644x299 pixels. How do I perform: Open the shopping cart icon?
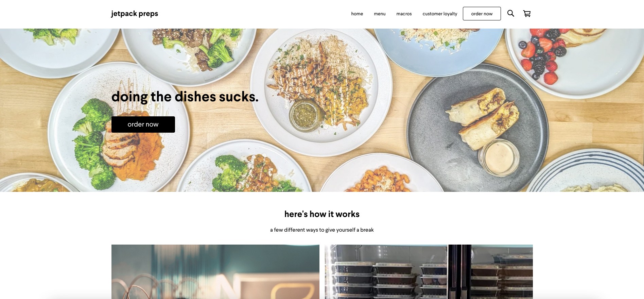527,14
